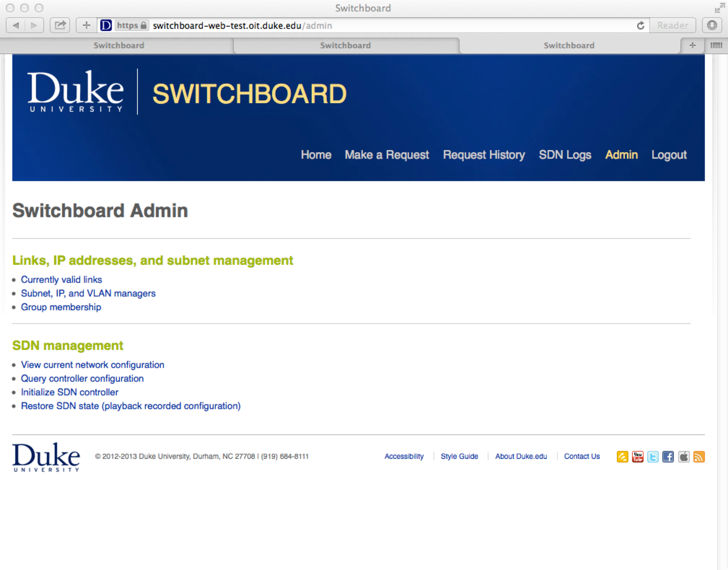Screen dimensions: 728x570
Task: Open Make a Request in the navigation
Action: [387, 155]
